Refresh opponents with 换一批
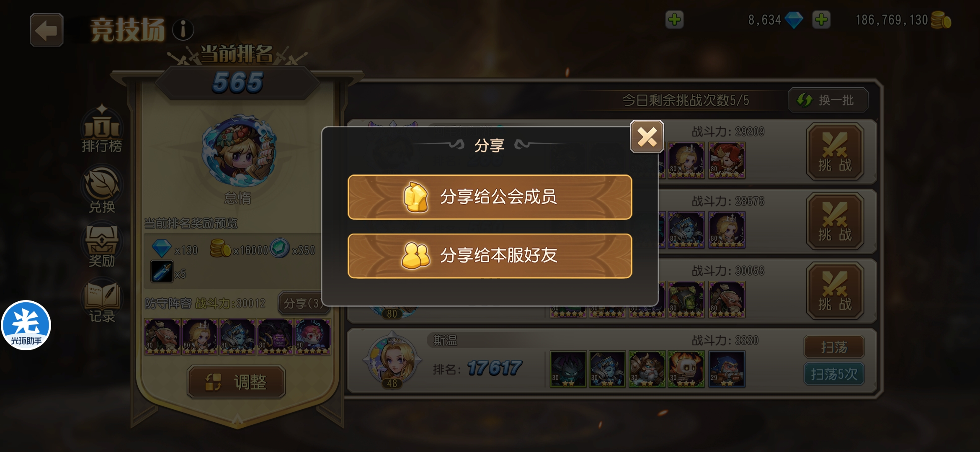The height and width of the screenshot is (452, 980). (x=828, y=100)
